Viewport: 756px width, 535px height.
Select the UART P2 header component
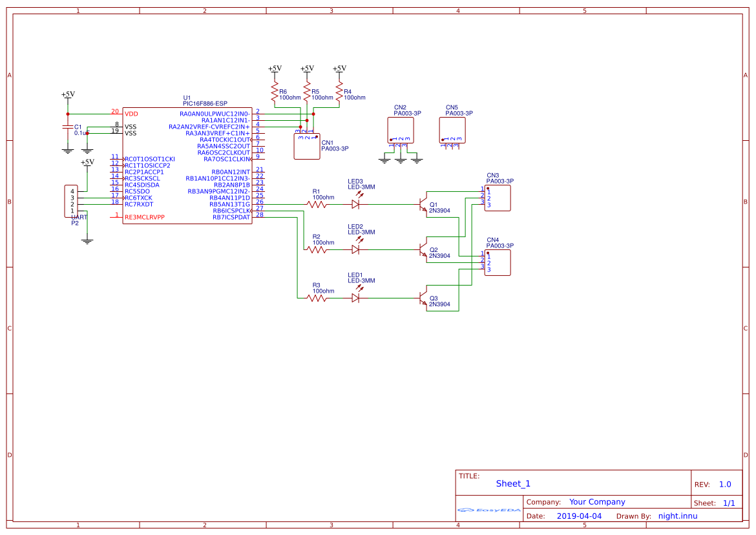pyautogui.click(x=70, y=201)
